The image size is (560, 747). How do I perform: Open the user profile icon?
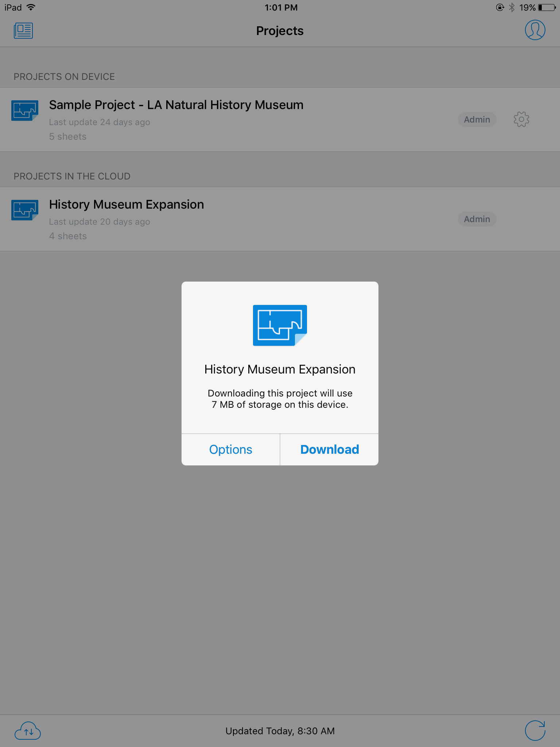[535, 30]
